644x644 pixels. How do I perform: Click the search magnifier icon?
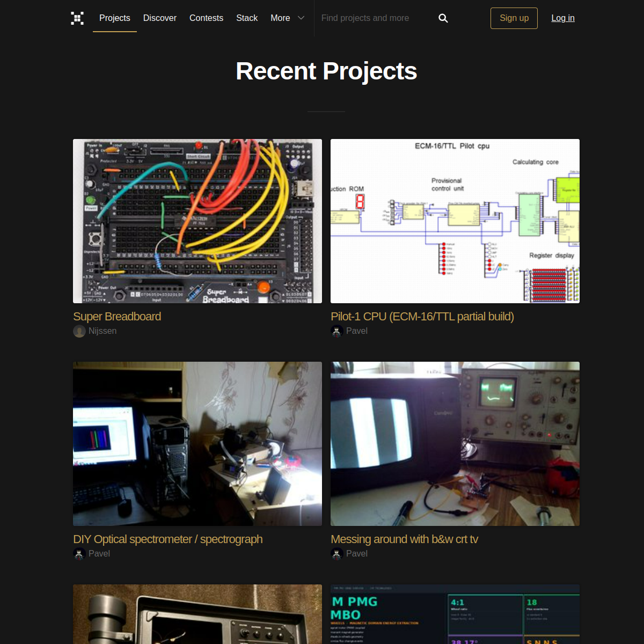pos(443,18)
